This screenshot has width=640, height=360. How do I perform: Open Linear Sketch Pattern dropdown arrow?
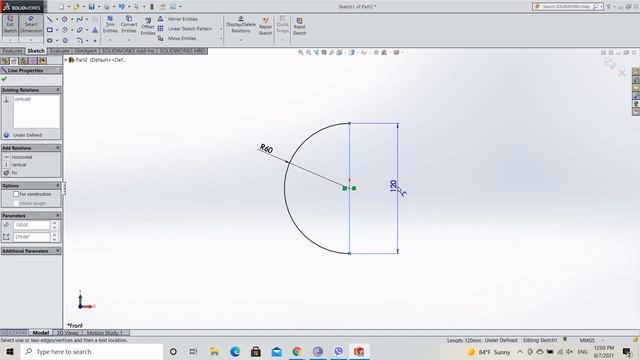(x=221, y=29)
